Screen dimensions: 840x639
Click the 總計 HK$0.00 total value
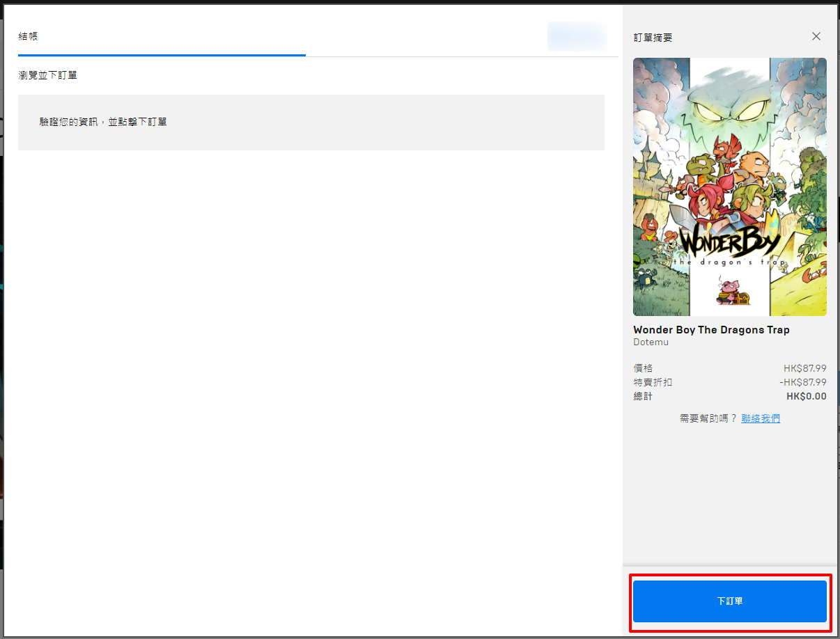tap(806, 397)
